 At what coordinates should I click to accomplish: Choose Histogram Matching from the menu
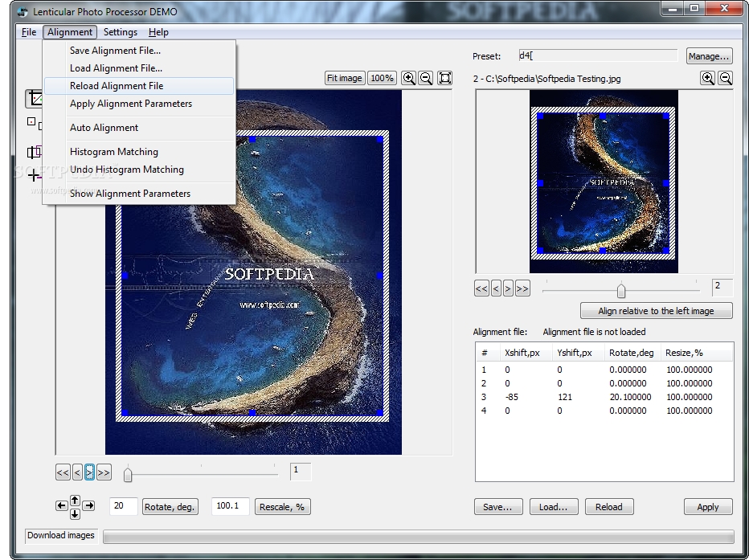139,152
